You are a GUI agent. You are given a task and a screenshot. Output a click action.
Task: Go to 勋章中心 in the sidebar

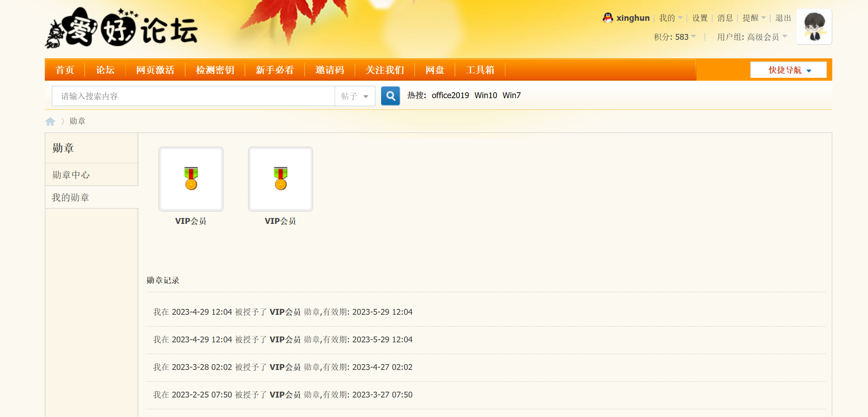(x=70, y=175)
